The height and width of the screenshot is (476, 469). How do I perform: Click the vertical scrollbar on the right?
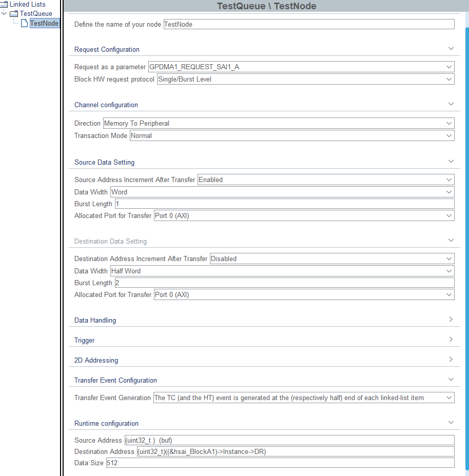pyautogui.click(x=467, y=249)
